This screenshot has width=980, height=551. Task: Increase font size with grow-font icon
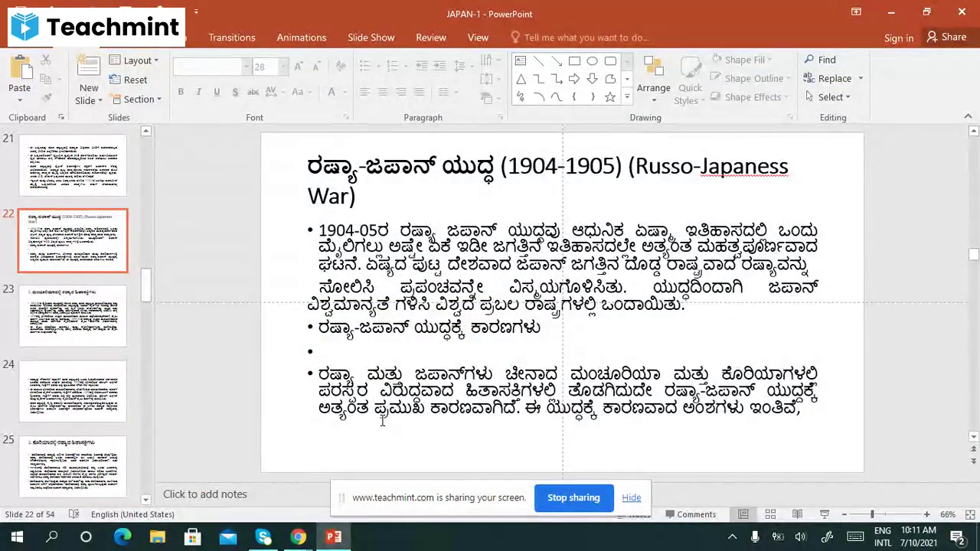tap(298, 67)
